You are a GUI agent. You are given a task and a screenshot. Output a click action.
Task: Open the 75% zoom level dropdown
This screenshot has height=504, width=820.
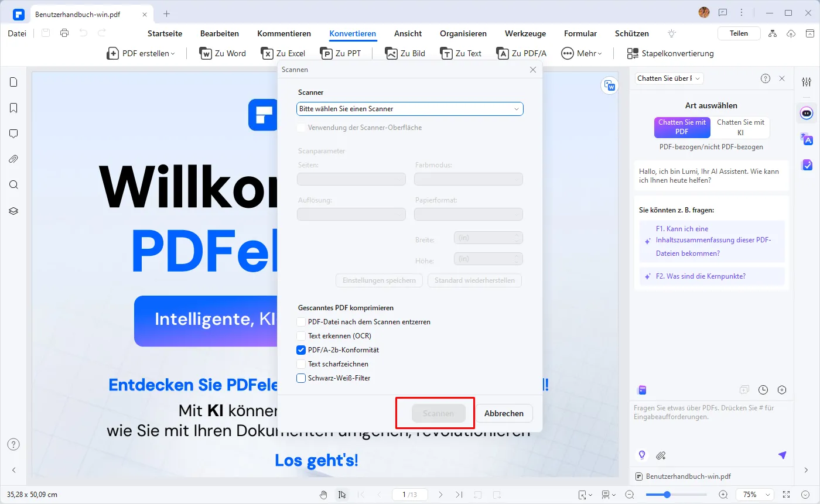754,494
